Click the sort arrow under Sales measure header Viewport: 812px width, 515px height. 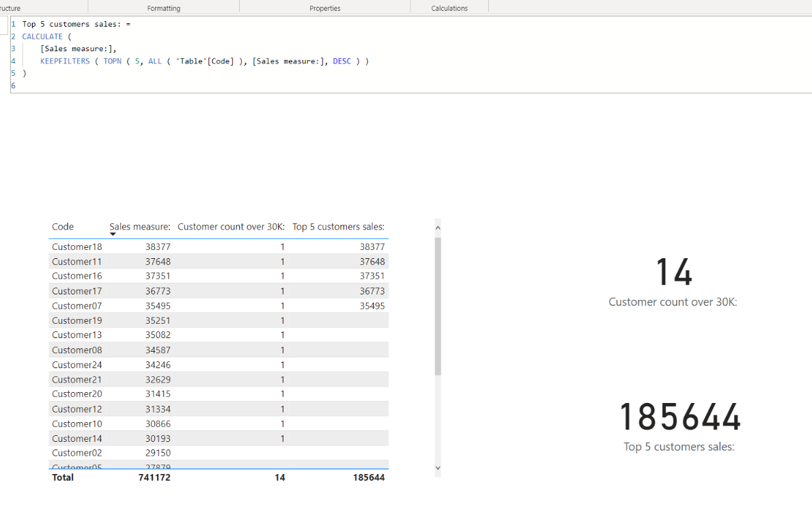tap(113, 234)
